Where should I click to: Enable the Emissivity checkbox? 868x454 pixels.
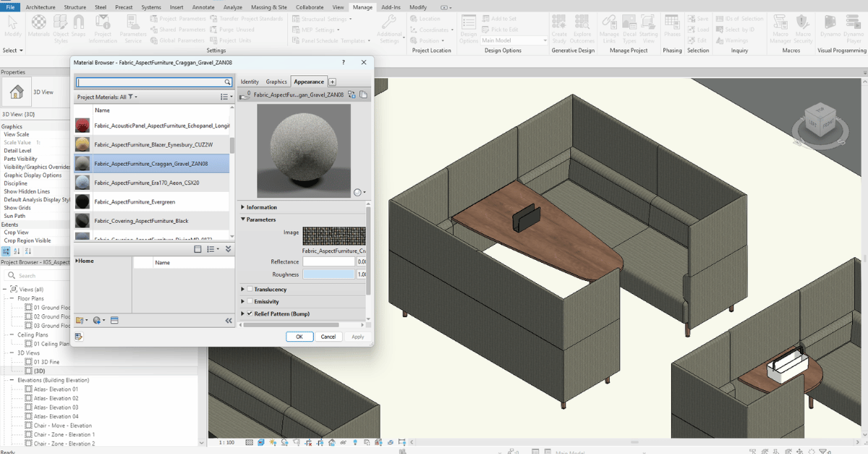coord(250,301)
